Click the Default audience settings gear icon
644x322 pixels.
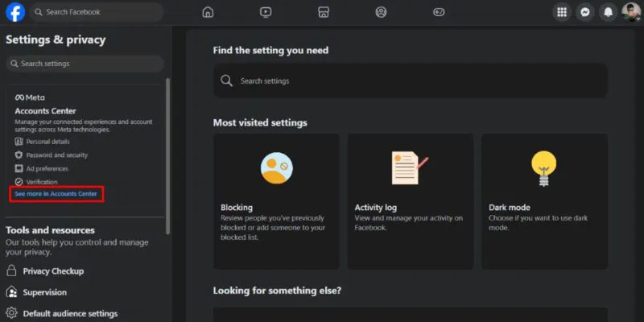point(11,313)
